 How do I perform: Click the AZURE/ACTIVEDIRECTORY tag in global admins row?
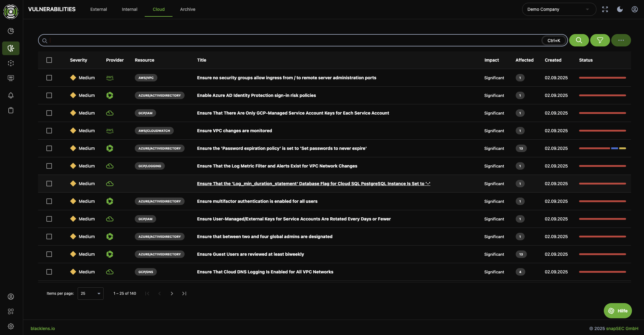coord(160,237)
